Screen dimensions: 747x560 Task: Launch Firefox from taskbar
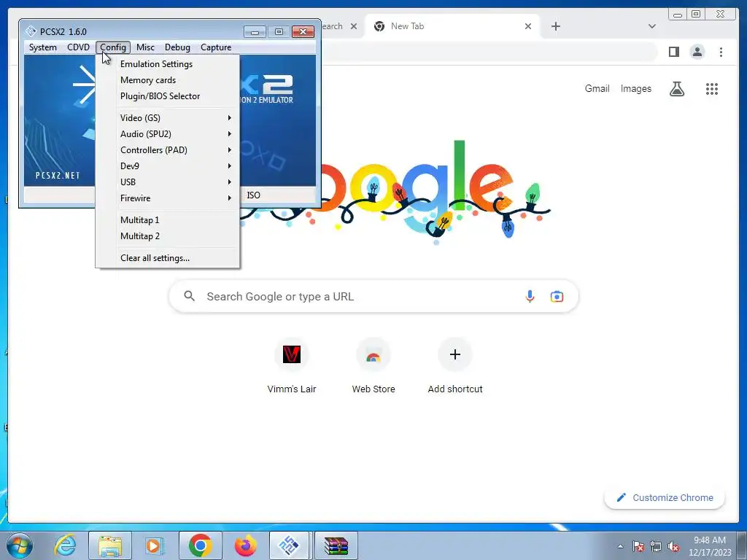[x=245, y=545]
